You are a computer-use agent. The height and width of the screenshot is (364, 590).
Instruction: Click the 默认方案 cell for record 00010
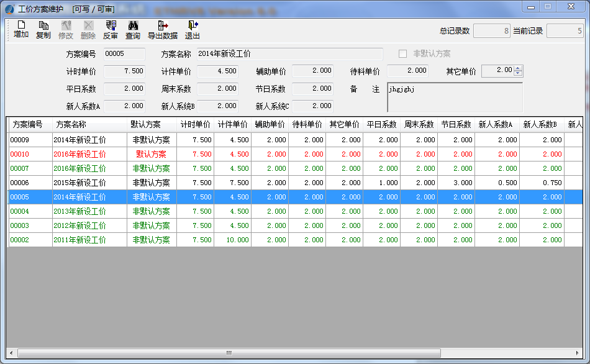[151, 154]
